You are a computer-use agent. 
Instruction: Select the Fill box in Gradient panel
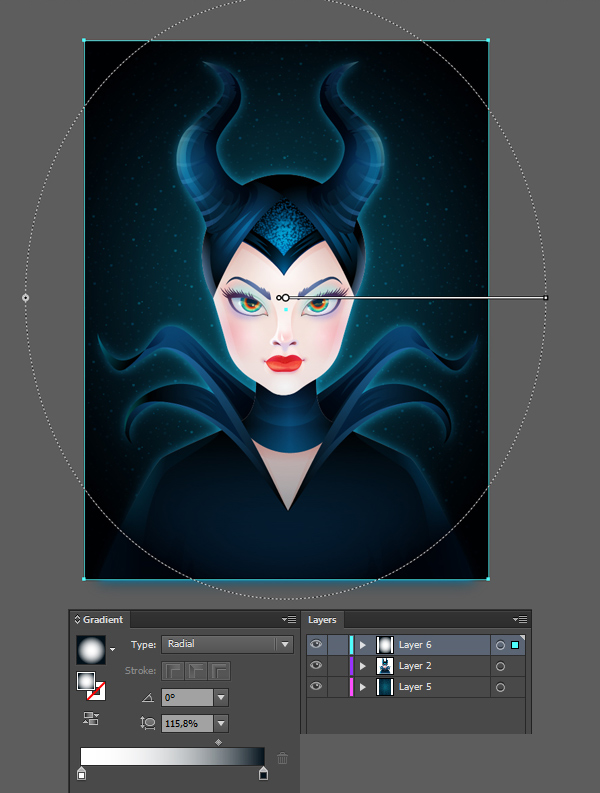[85, 681]
